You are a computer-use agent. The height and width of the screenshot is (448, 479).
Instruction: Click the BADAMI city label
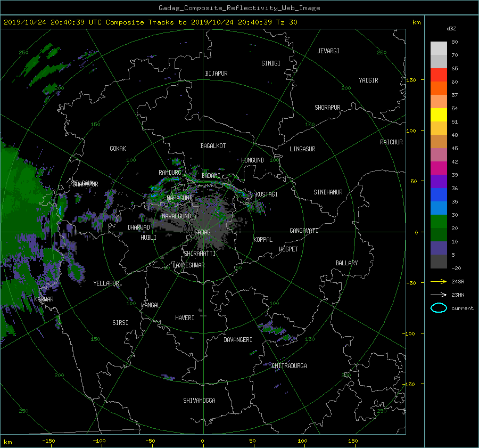tap(211, 176)
